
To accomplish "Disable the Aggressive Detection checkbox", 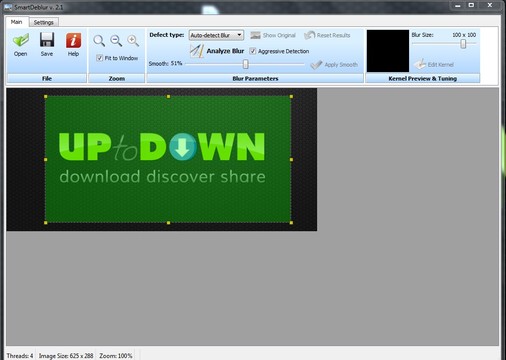I will coord(252,51).
